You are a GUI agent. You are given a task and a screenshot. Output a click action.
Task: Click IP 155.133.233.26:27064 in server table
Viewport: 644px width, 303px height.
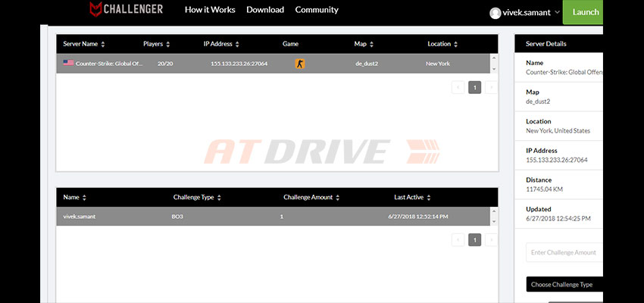239,64
